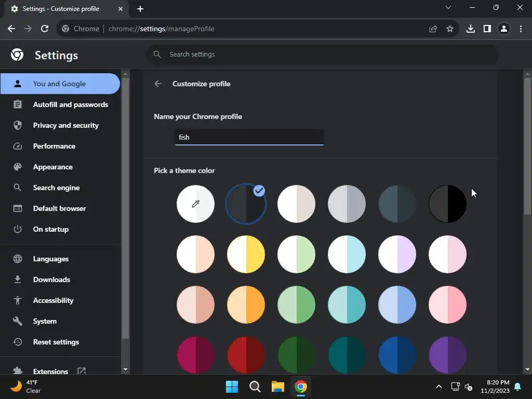Click the browser forward arrow
The height and width of the screenshot is (399, 532).
click(x=28, y=29)
